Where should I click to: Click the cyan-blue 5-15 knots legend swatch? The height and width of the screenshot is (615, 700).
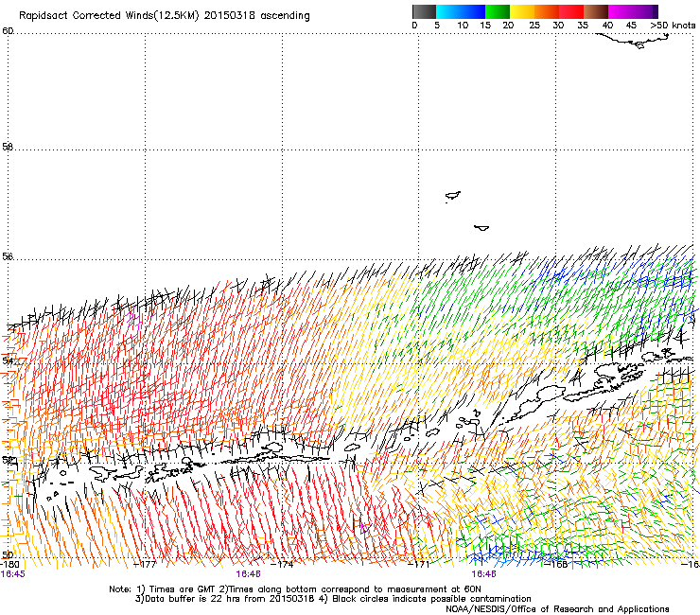[x=461, y=11]
